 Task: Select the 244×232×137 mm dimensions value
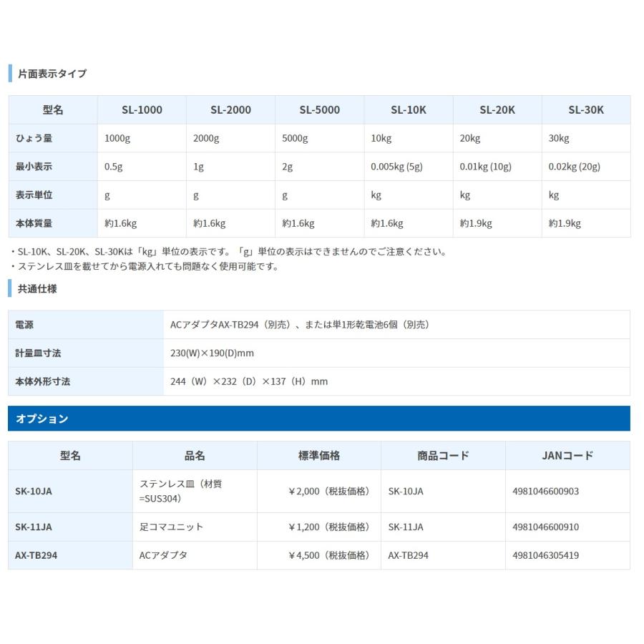tap(249, 381)
